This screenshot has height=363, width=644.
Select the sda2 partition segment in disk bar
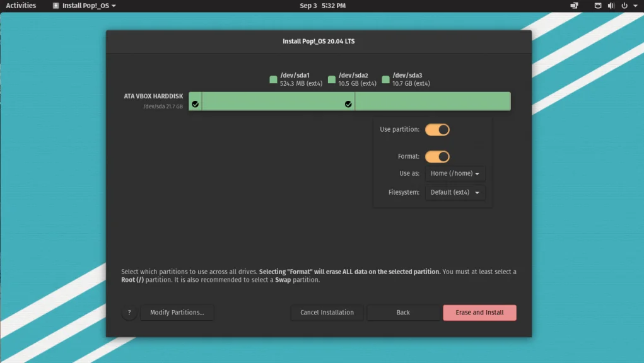(x=278, y=101)
